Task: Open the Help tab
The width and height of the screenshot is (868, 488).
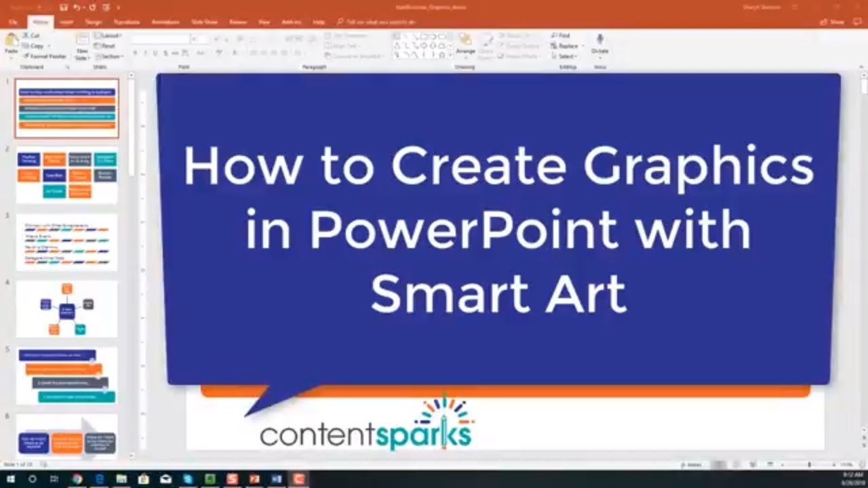Action: click(x=319, y=22)
